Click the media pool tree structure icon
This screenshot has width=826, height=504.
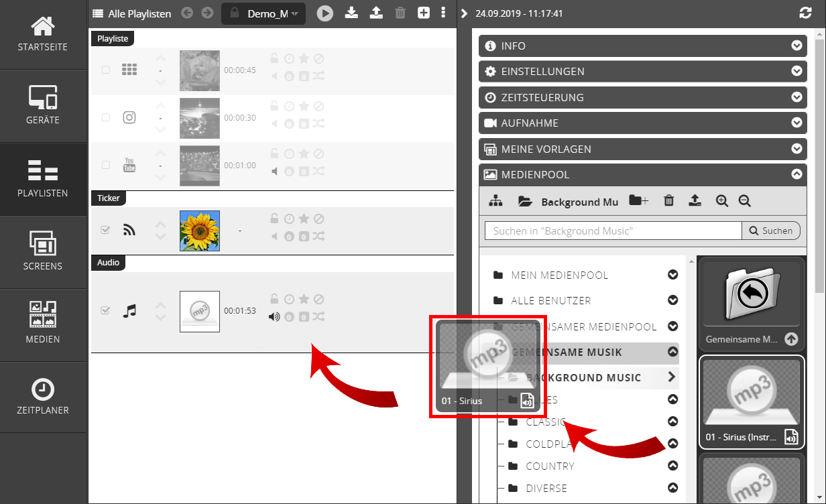[x=495, y=200]
